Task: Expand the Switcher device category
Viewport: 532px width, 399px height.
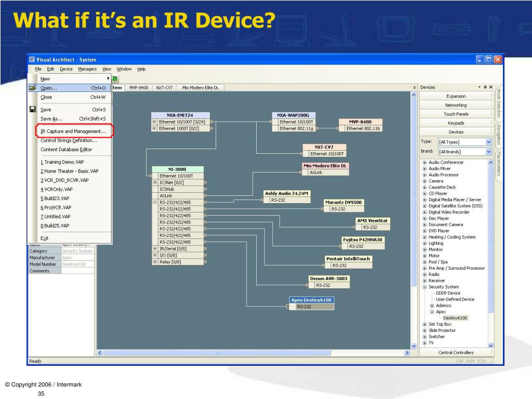Action: [424, 337]
